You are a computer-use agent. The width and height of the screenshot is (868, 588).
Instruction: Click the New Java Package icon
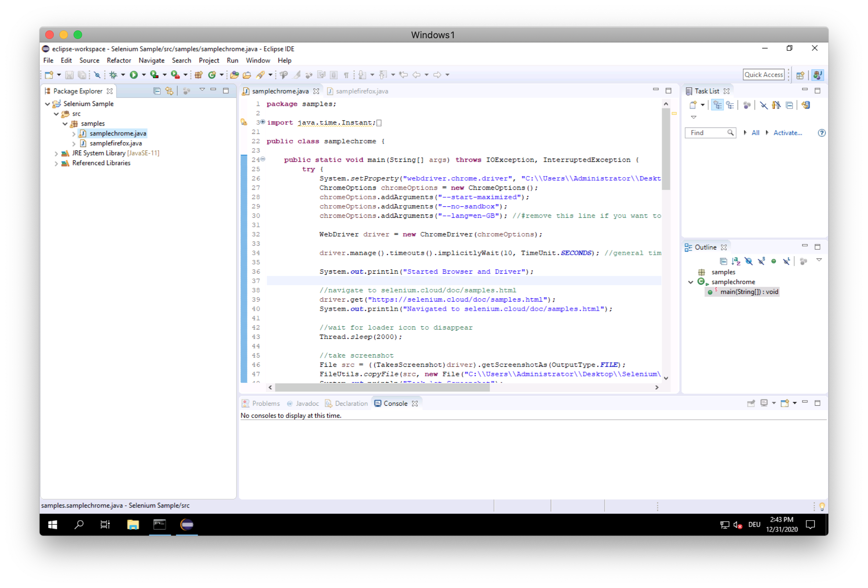(x=199, y=75)
